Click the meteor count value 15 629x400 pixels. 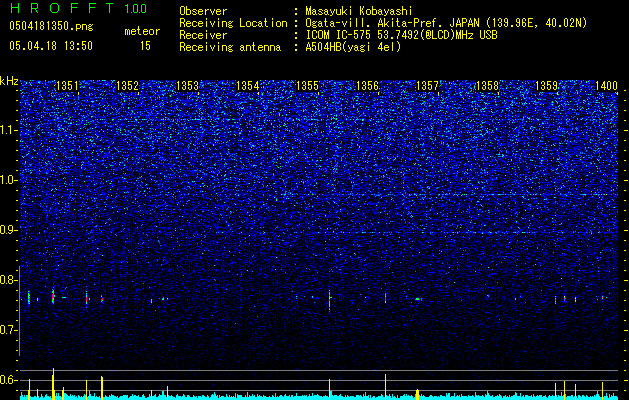coord(145,46)
